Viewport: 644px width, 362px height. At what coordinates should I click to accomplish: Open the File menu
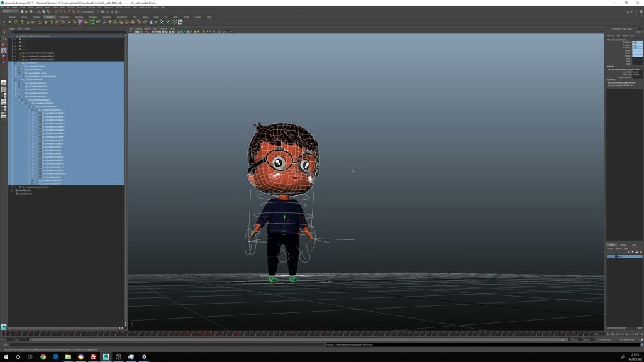[3, 8]
